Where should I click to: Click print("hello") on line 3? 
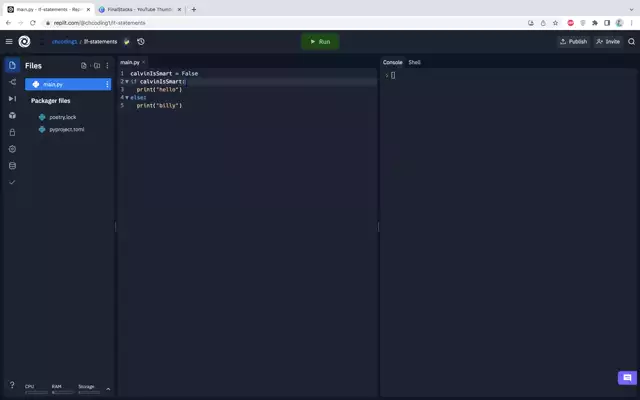pyautogui.click(x=159, y=89)
